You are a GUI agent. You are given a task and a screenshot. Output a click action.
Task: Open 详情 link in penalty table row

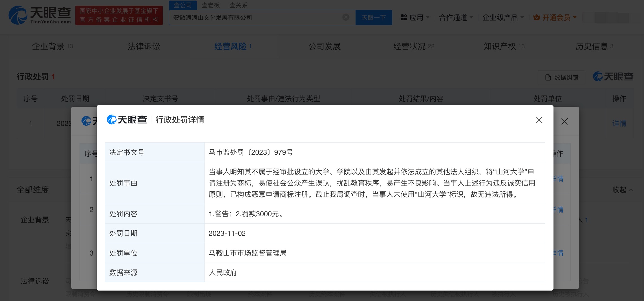point(619,123)
